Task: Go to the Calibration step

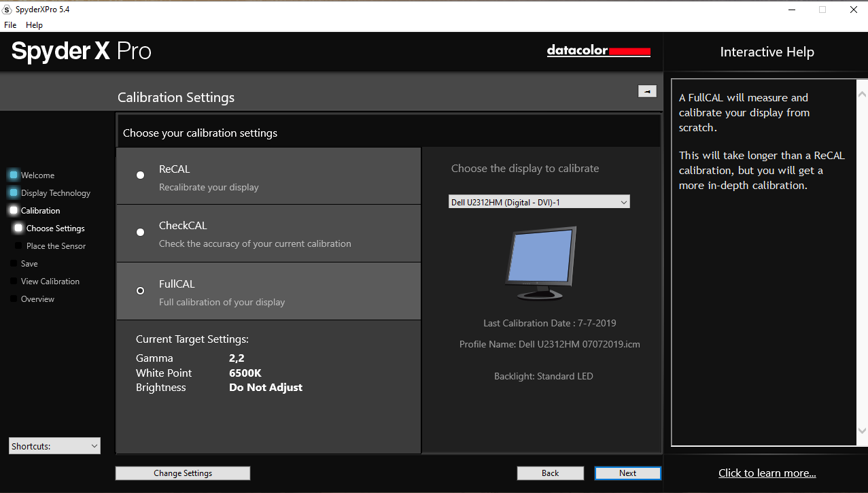Action: click(x=41, y=211)
